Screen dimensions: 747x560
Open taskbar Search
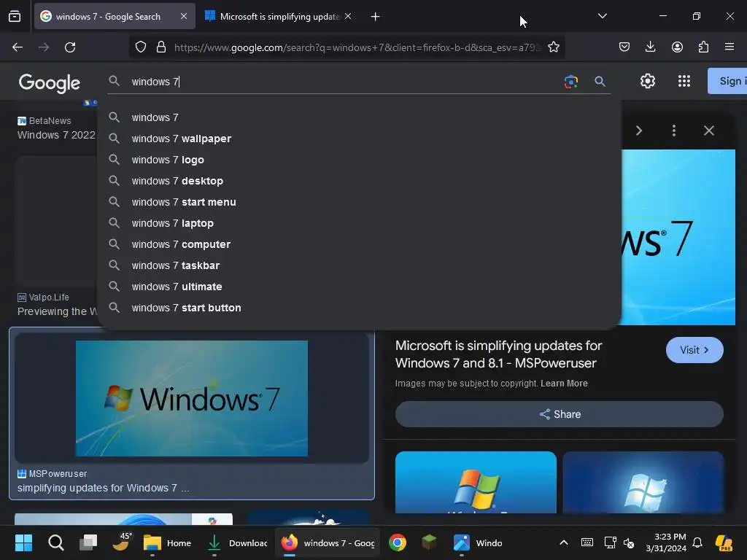pos(55,542)
